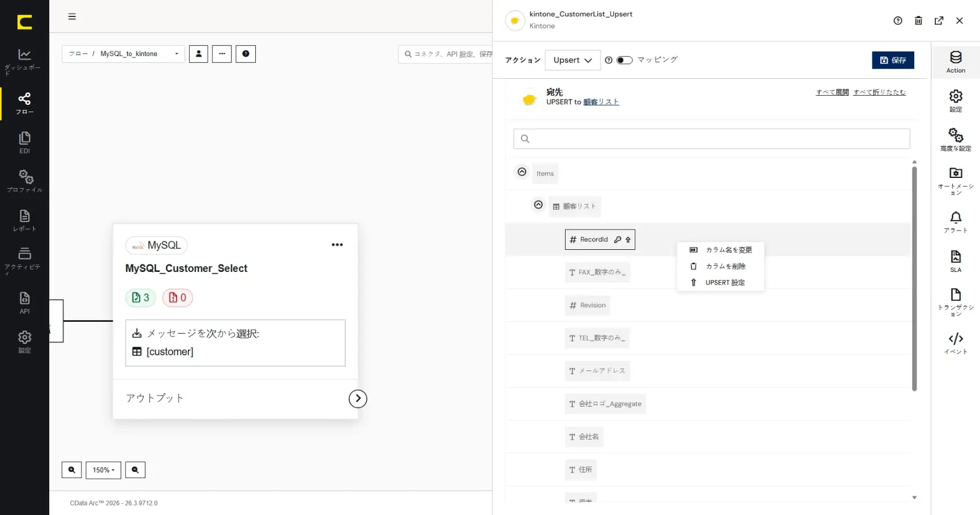Open the MySQL_to_kintone flow selector dropdown

[123, 54]
